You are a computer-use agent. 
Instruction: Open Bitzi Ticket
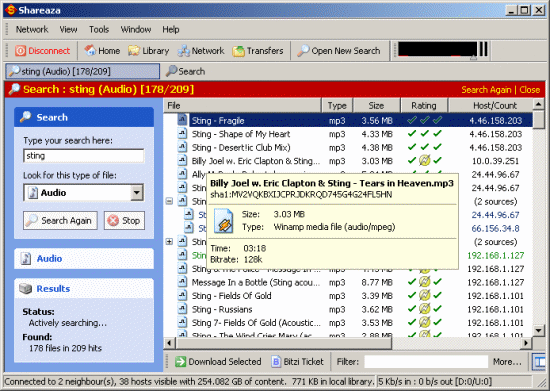click(298, 362)
